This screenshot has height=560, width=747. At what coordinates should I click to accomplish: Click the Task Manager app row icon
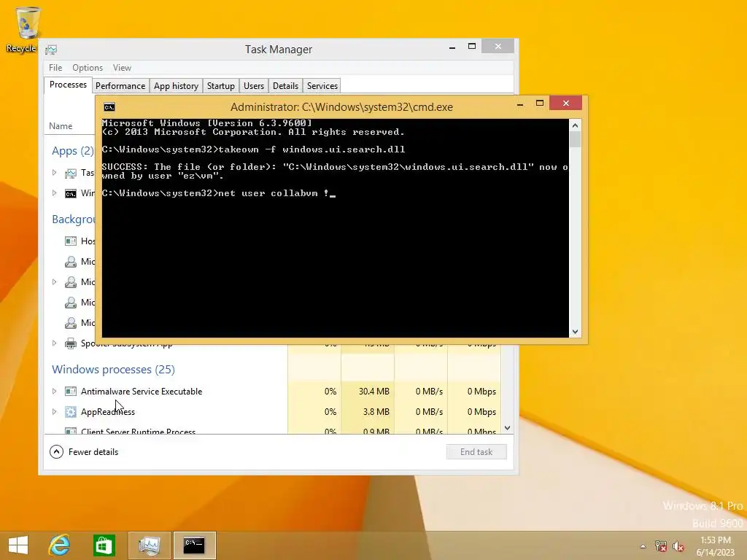click(71, 173)
